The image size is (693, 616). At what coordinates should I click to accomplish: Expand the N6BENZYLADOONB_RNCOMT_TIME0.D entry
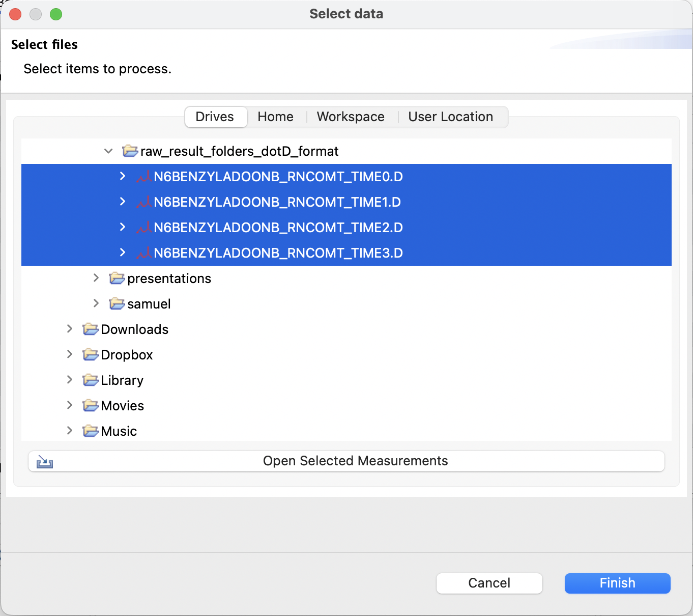tap(122, 176)
